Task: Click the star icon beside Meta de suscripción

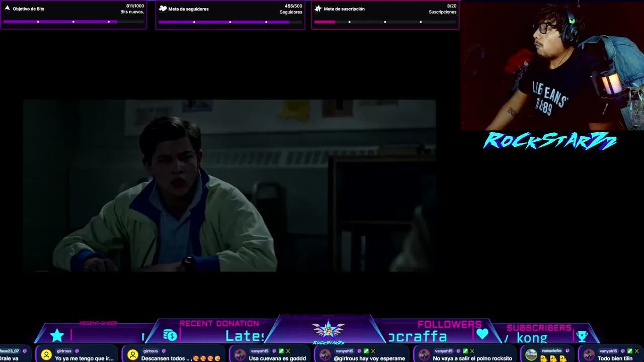Action: tap(318, 9)
